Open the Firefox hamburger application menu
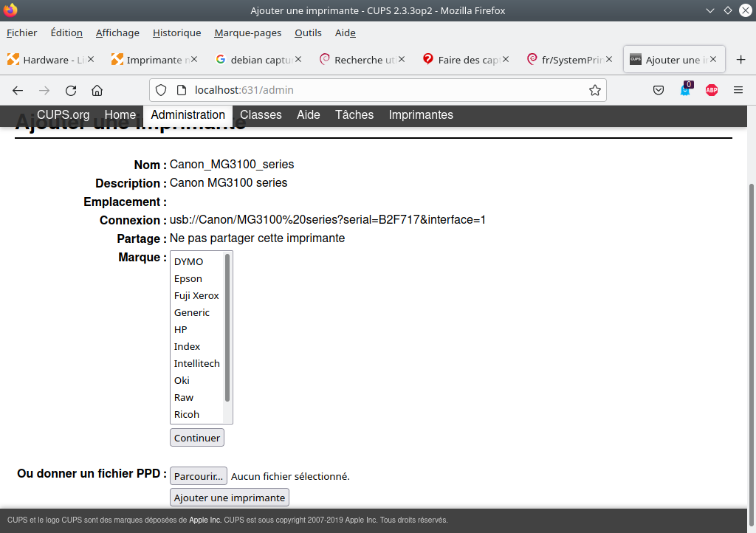Image resolution: width=756 pixels, height=533 pixels. click(738, 90)
